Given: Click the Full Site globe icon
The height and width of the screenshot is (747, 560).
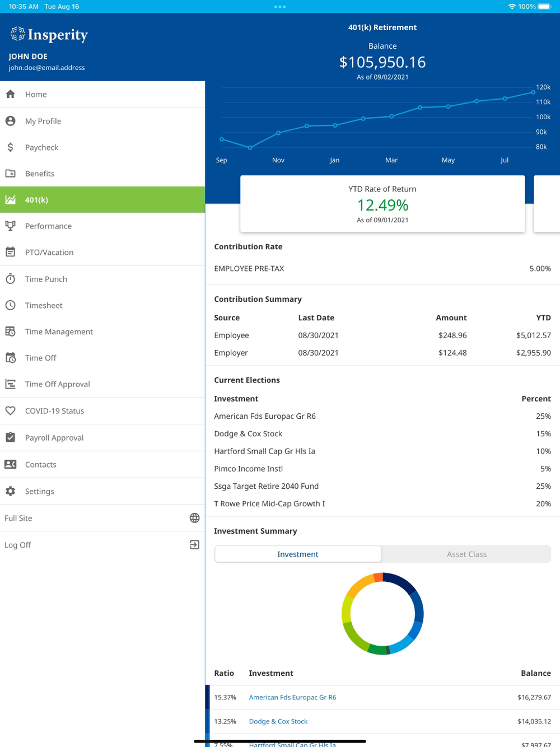Looking at the screenshot, I should tap(194, 518).
